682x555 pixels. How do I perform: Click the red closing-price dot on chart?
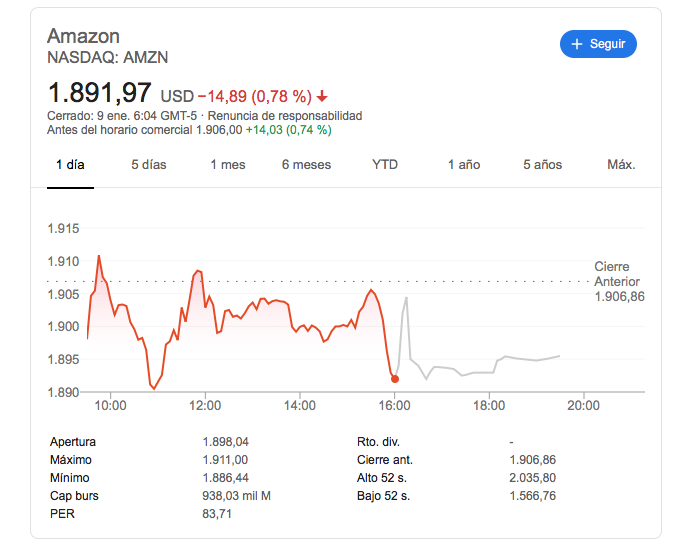[395, 379]
